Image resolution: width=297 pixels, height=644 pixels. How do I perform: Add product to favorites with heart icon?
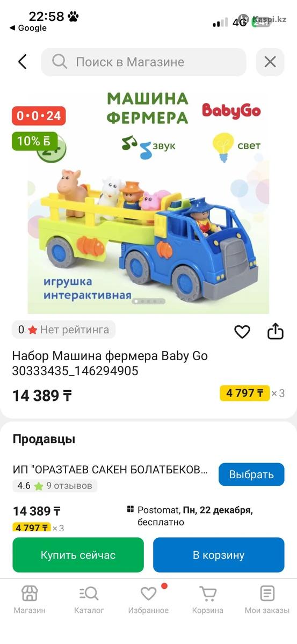[242, 332]
